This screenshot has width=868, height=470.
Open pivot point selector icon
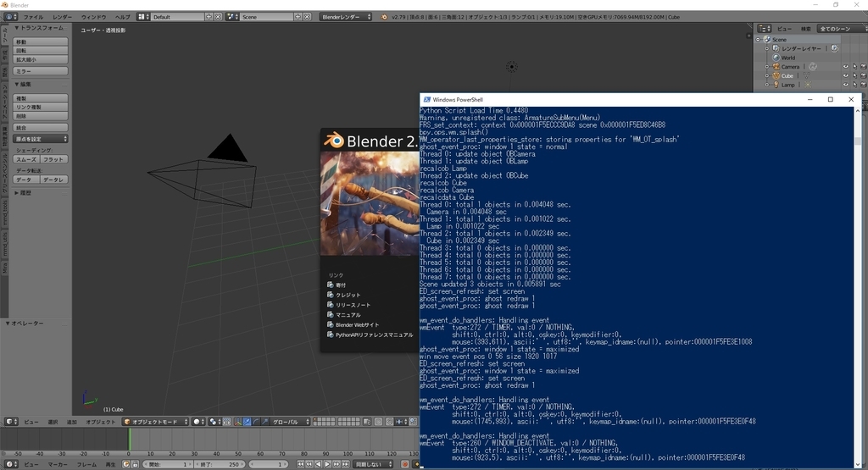(214, 422)
